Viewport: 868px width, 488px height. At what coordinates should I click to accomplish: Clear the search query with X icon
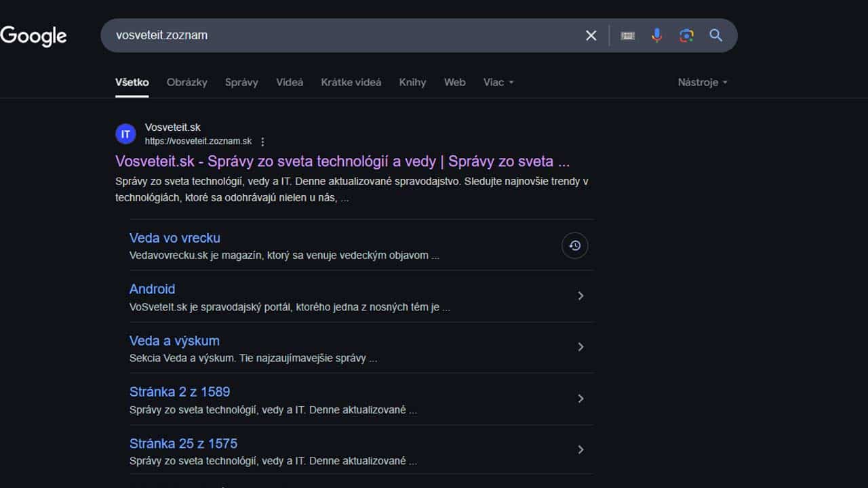tap(591, 35)
